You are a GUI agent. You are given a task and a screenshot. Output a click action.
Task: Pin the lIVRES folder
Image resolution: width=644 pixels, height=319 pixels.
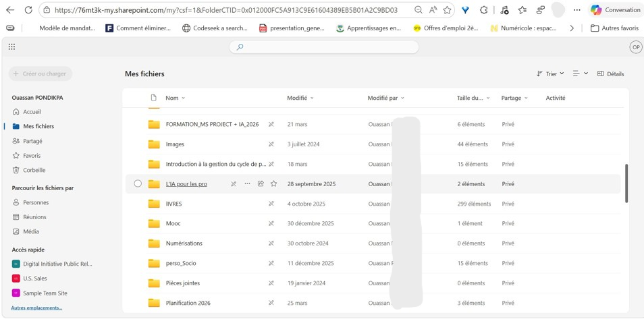click(x=271, y=204)
